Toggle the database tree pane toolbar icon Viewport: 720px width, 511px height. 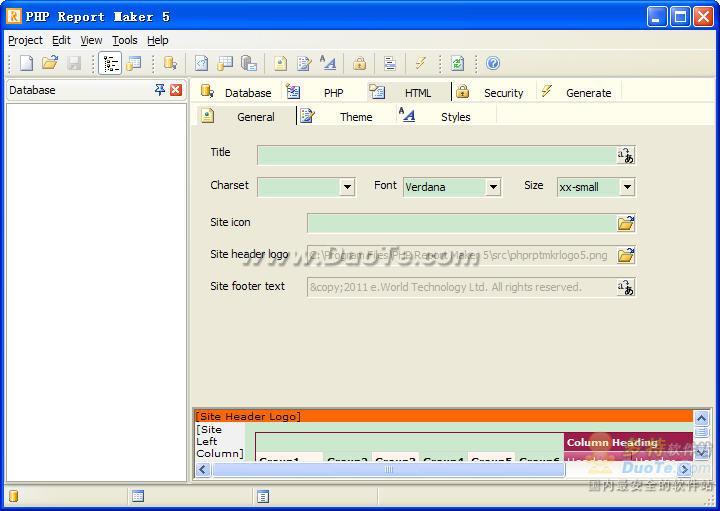pyautogui.click(x=110, y=63)
